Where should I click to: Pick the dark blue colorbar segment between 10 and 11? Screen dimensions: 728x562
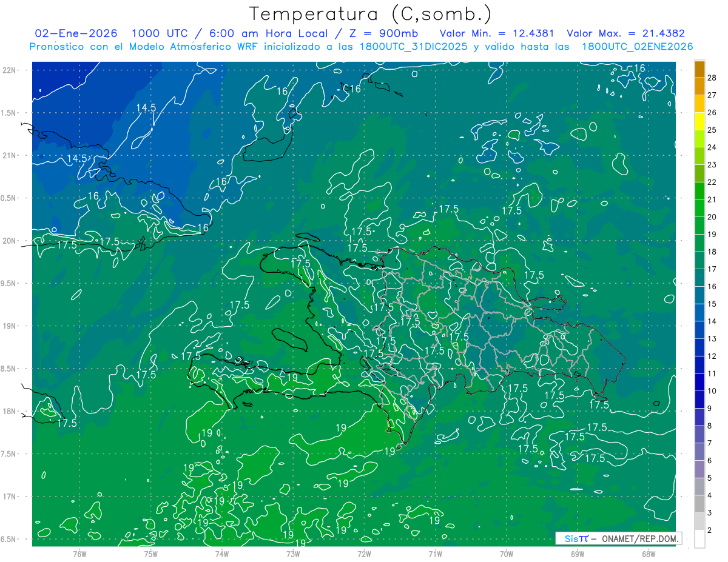tap(699, 383)
